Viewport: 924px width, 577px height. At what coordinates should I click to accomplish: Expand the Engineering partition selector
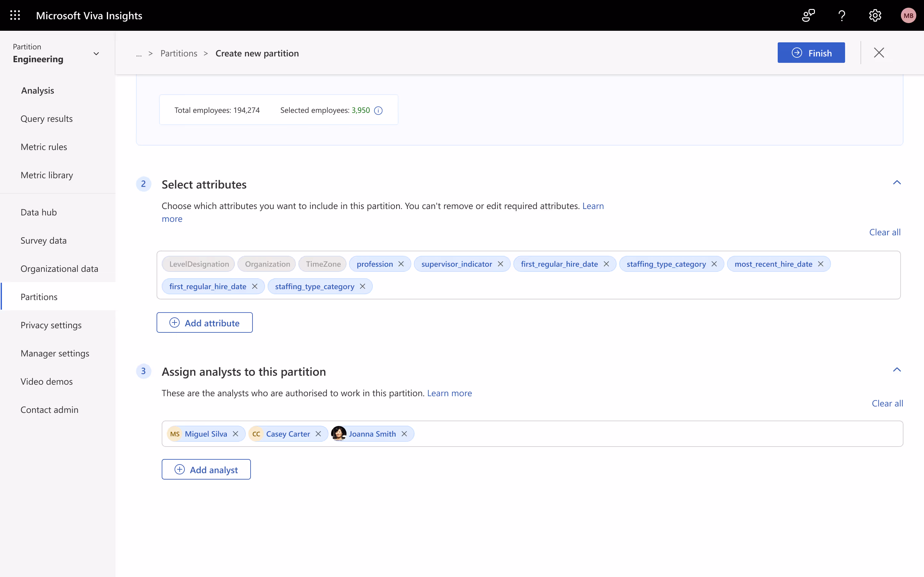96,54
